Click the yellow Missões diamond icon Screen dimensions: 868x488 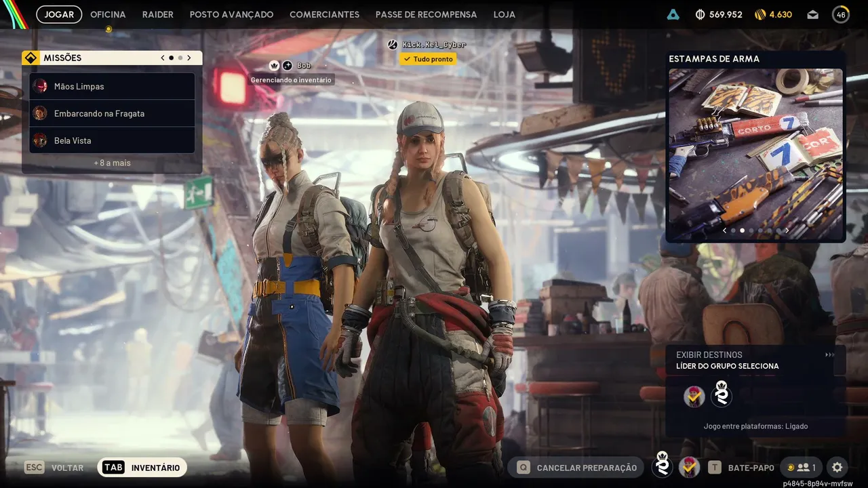[31, 58]
